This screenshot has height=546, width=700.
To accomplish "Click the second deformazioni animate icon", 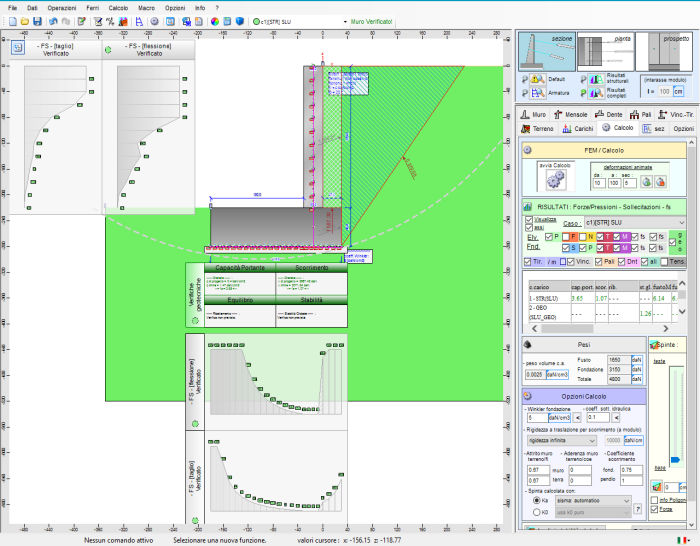I will coord(660,182).
